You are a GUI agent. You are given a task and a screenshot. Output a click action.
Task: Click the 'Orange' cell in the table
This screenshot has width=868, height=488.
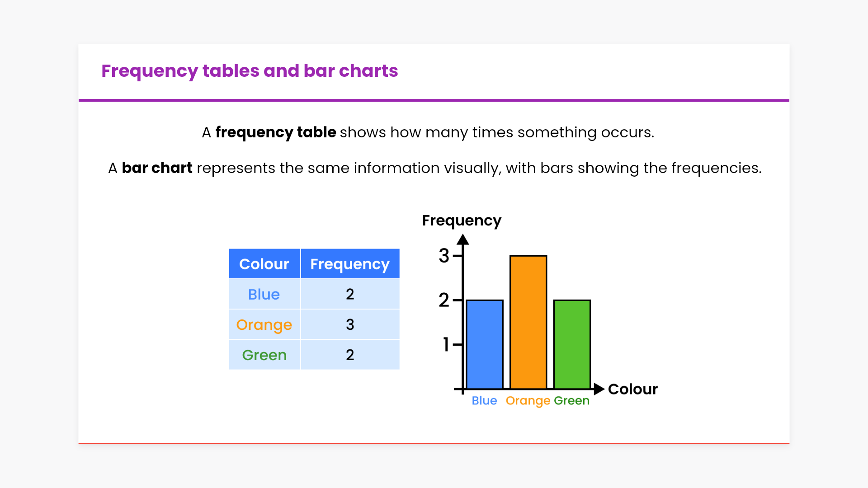point(264,324)
